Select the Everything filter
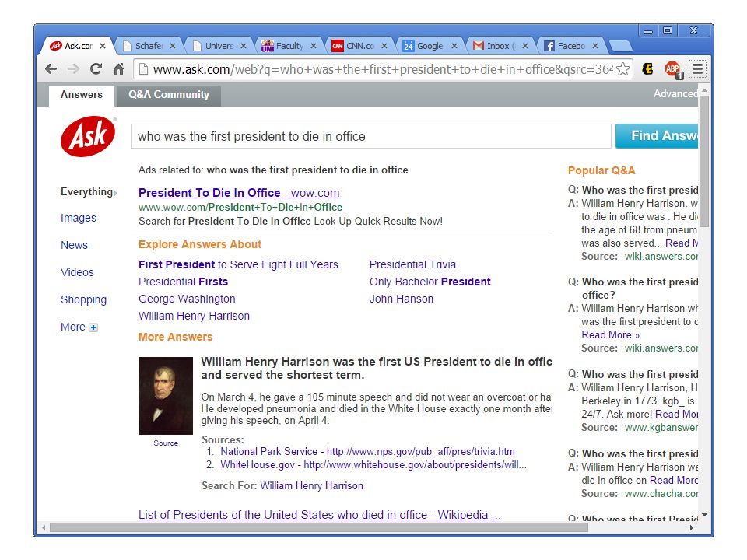 (86, 192)
